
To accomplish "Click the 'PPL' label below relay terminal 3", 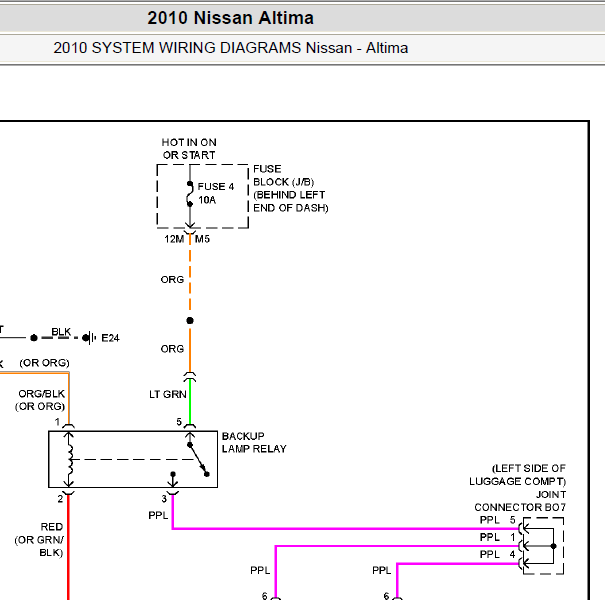I will (158, 515).
